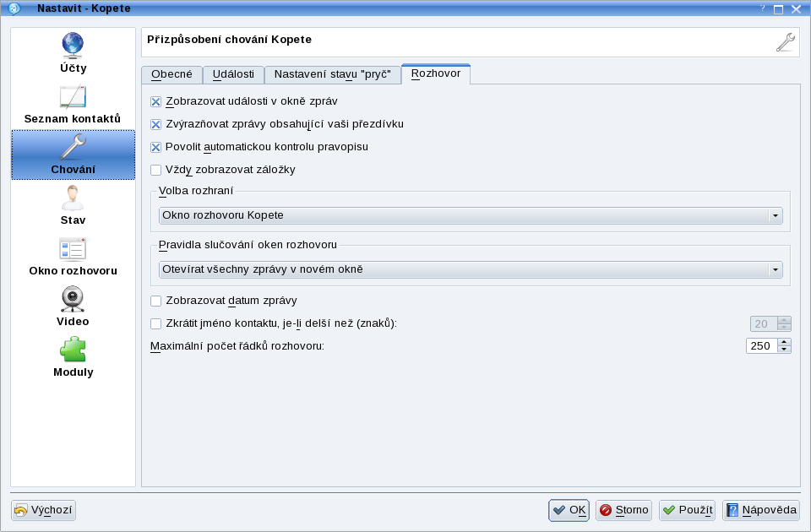Switch to Nastavení stavu "pryč" tab
The height and width of the screenshot is (532, 811).
[333, 74]
